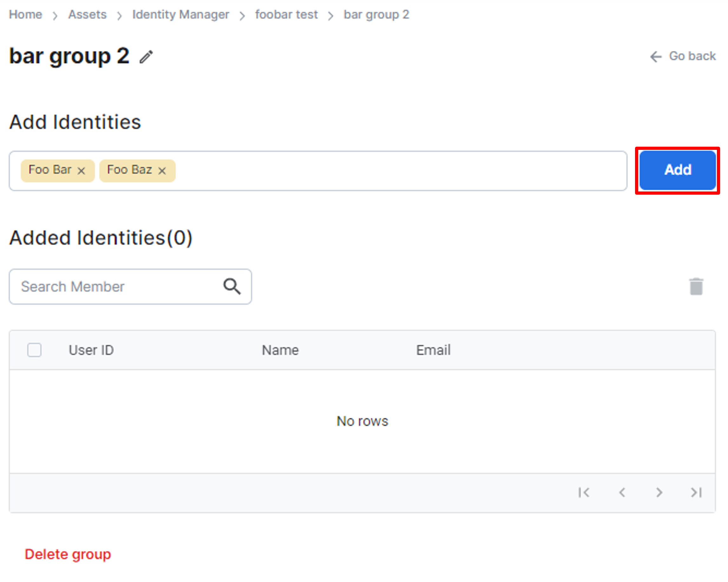728x582 pixels.
Task: Go to previous page of table
Action: [x=622, y=492]
